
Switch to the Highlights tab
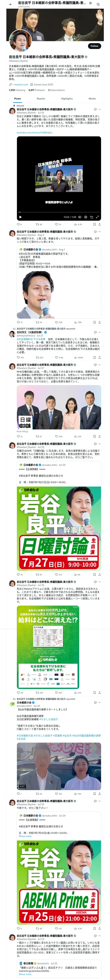(67, 98)
